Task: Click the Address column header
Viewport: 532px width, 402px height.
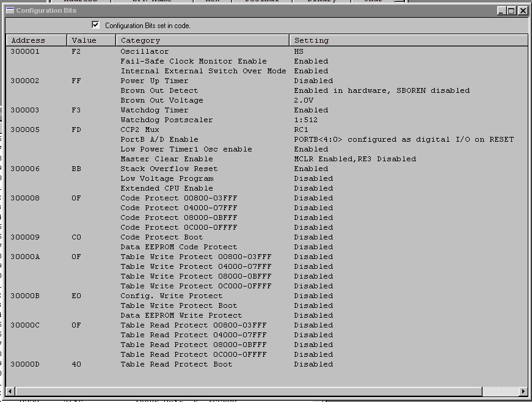Action: click(36, 40)
